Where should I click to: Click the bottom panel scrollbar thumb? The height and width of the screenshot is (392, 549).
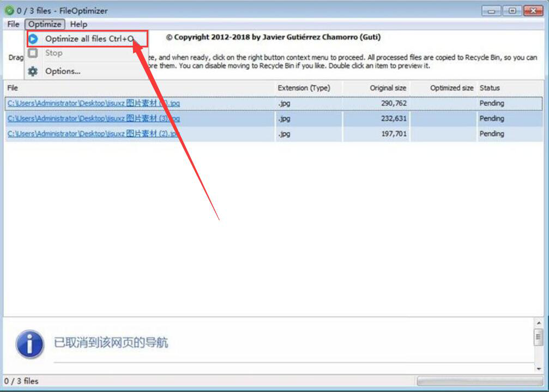click(x=539, y=337)
